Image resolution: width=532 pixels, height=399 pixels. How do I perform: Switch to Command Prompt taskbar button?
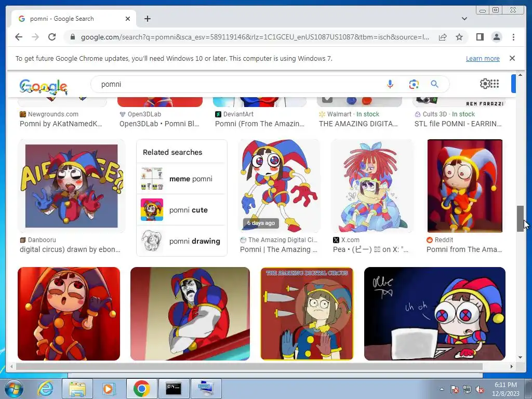pos(174,389)
